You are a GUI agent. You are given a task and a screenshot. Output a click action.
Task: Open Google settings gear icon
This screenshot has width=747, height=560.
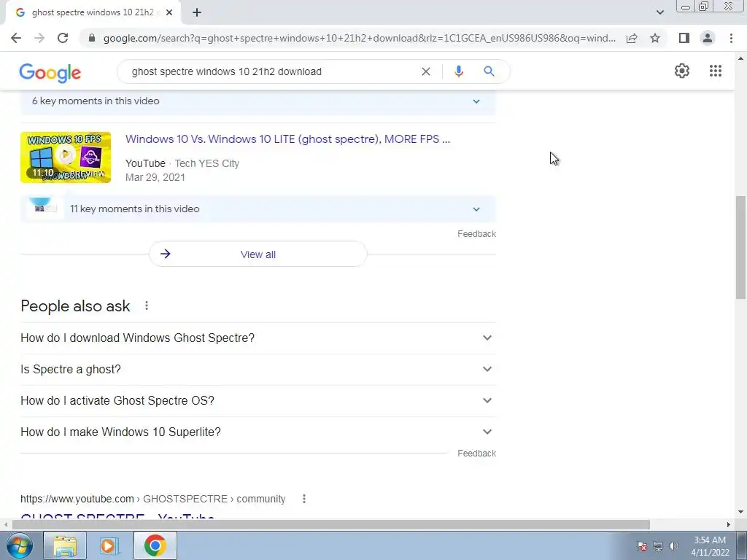(682, 71)
